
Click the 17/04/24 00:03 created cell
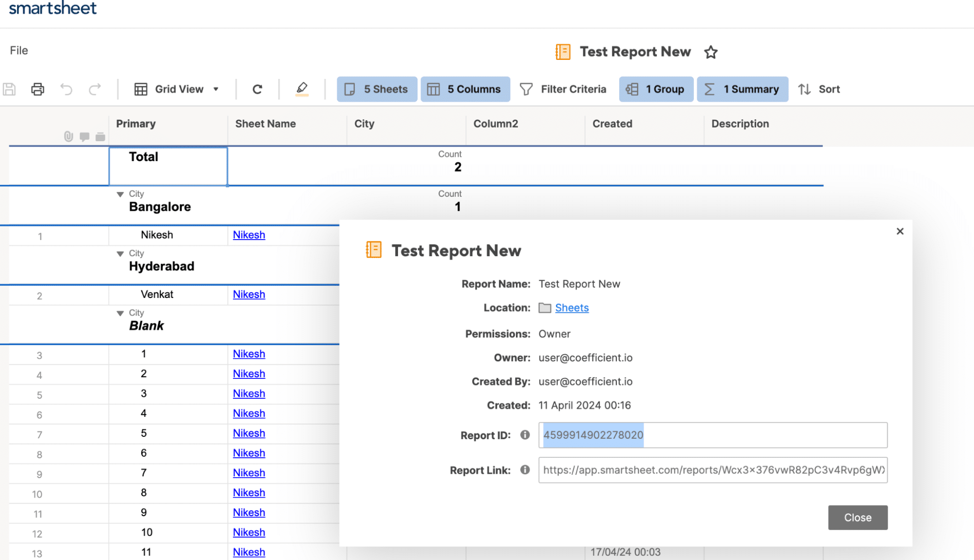[x=644, y=552]
